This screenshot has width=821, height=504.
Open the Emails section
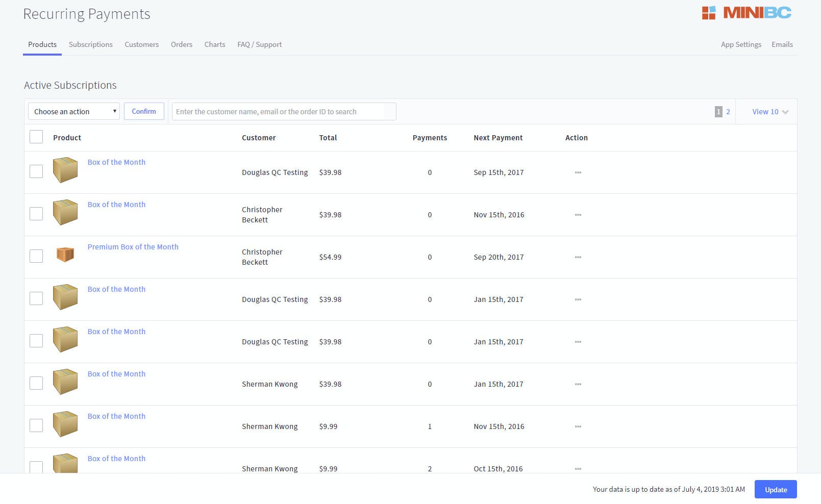pyautogui.click(x=782, y=44)
